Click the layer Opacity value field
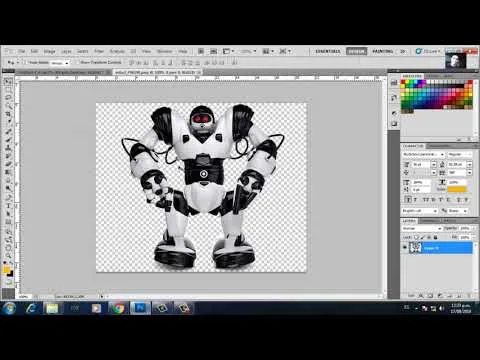Screen dimensions: 480x360 [x=465, y=228]
